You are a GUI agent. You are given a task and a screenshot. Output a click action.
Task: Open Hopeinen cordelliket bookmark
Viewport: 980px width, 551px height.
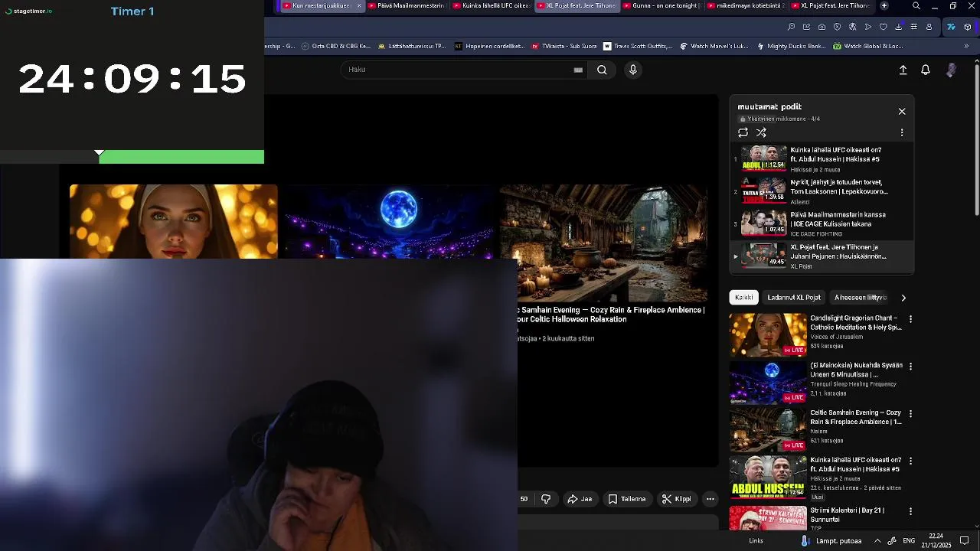click(489, 46)
